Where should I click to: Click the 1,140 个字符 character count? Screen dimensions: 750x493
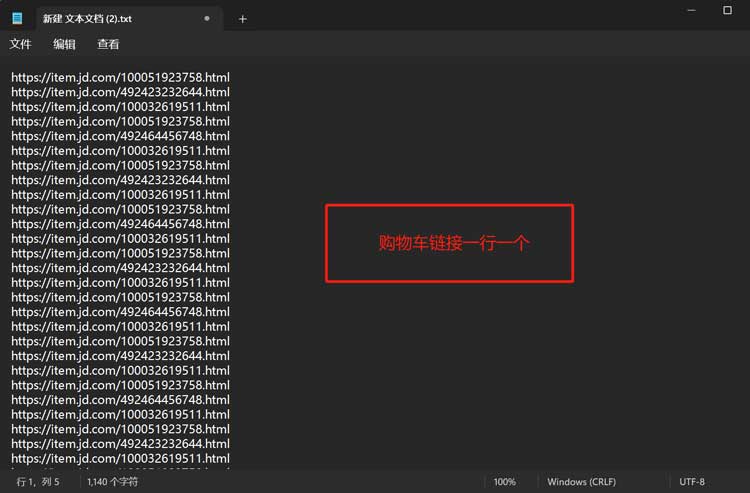[112, 482]
